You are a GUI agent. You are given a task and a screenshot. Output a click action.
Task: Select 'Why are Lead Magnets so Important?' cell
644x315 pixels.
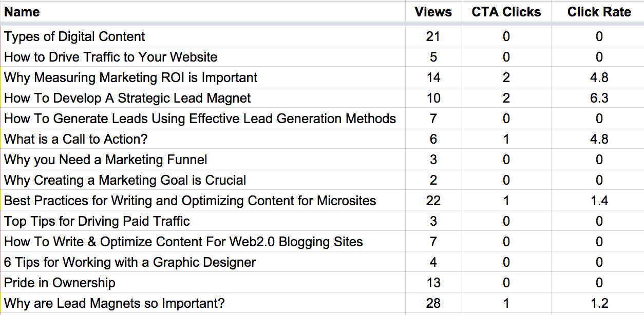pyautogui.click(x=203, y=303)
